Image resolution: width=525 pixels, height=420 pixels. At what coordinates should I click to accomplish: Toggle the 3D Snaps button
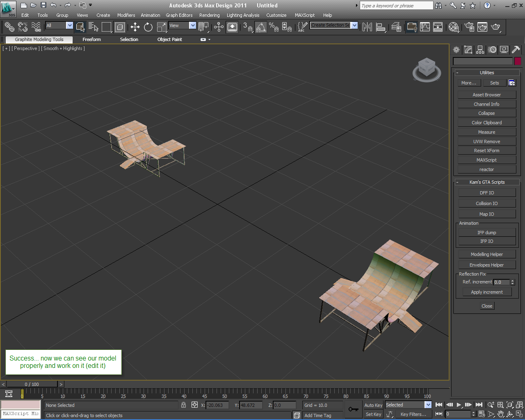click(248, 27)
